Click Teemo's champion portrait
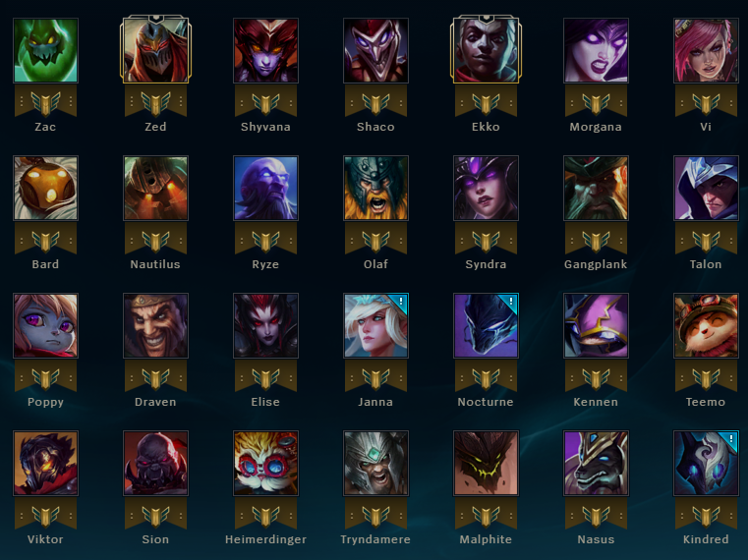 [706, 325]
